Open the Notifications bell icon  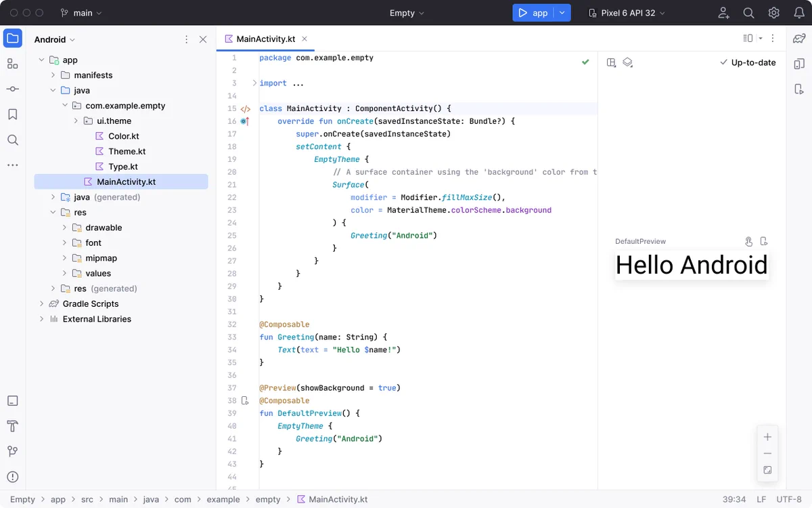[799, 13]
